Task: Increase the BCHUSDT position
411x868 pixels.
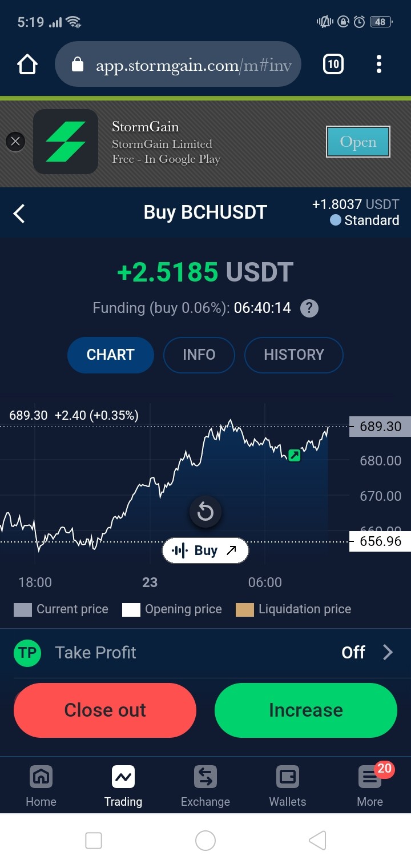Action: 305,710
